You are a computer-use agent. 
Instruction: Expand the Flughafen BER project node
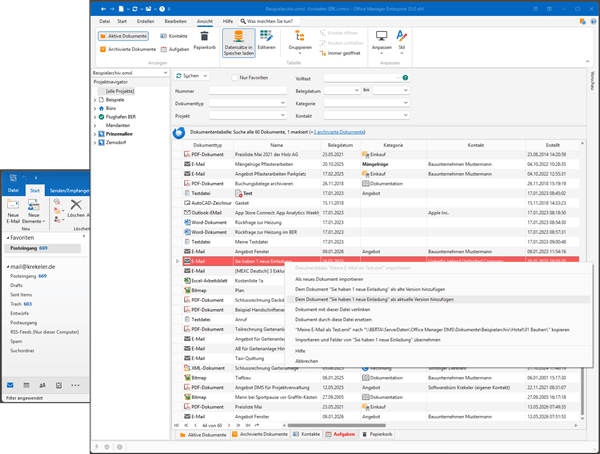tap(95, 117)
